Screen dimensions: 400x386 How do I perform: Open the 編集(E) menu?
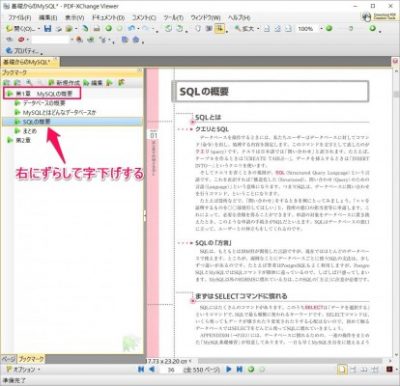pyautogui.click(x=48, y=17)
